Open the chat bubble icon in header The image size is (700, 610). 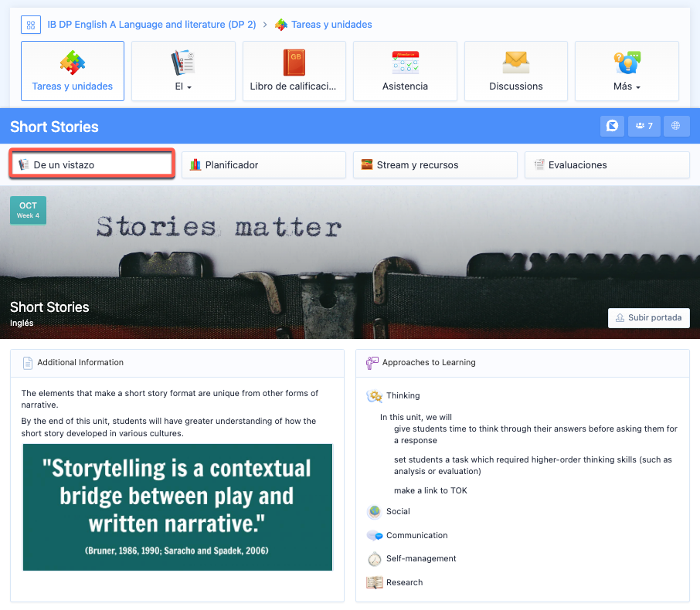(x=612, y=126)
